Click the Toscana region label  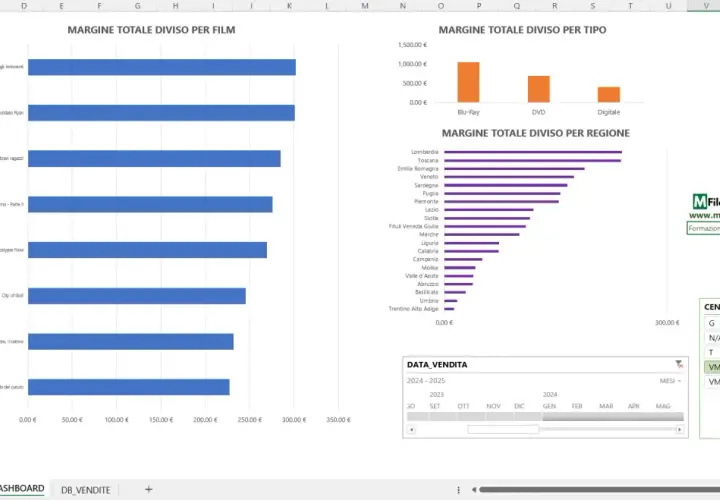[x=428, y=160]
